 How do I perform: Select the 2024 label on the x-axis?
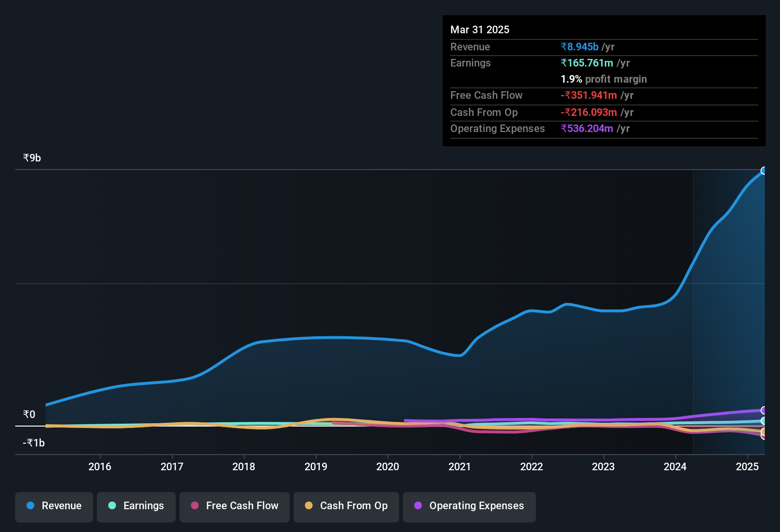[675, 466]
